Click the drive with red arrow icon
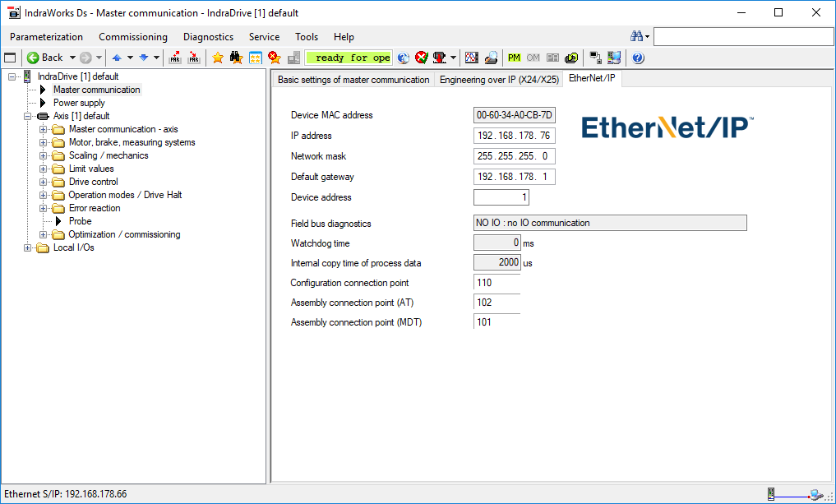The height and width of the screenshot is (504, 836). coord(439,58)
